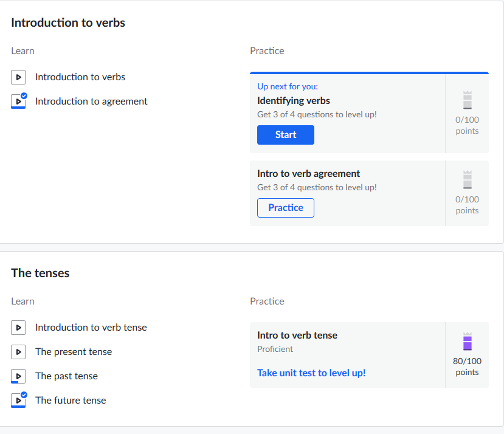Open the Introduction to agreement lesson
This screenshot has height=434, width=504.
tap(91, 102)
